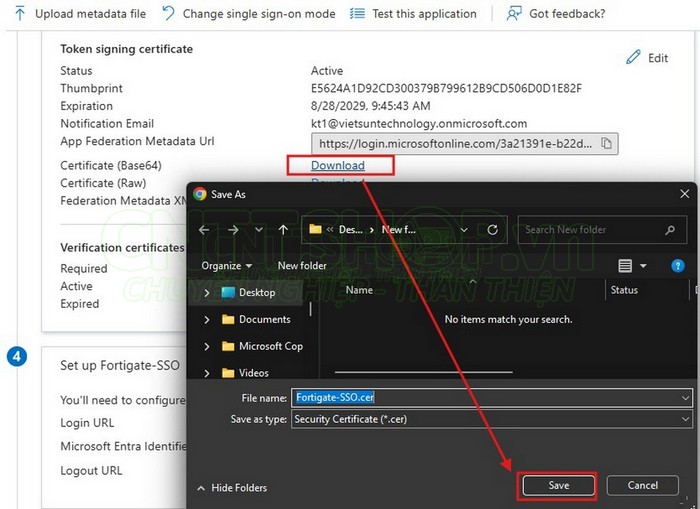Close the Save As dialog
This screenshot has width=700, height=509.
(x=684, y=194)
